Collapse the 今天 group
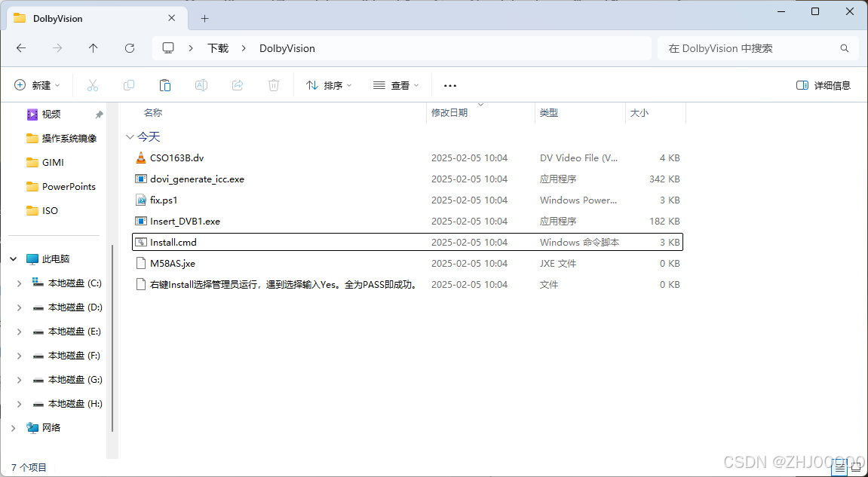This screenshot has width=868, height=477. point(130,136)
